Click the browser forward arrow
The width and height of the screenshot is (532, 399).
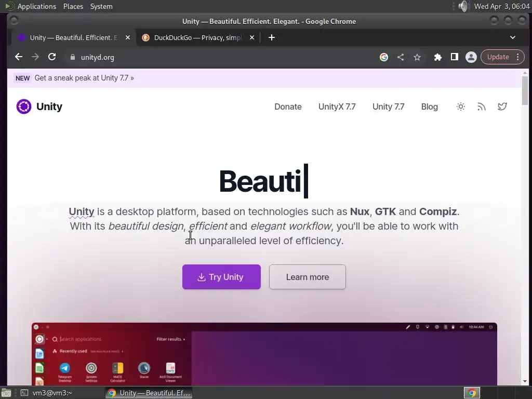(35, 57)
